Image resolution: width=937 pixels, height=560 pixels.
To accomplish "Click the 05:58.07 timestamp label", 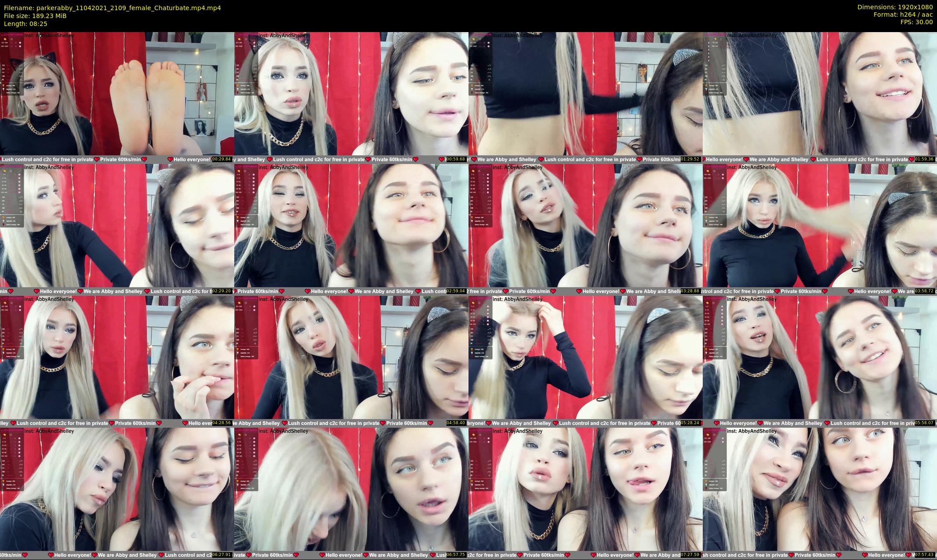I will pos(924,423).
